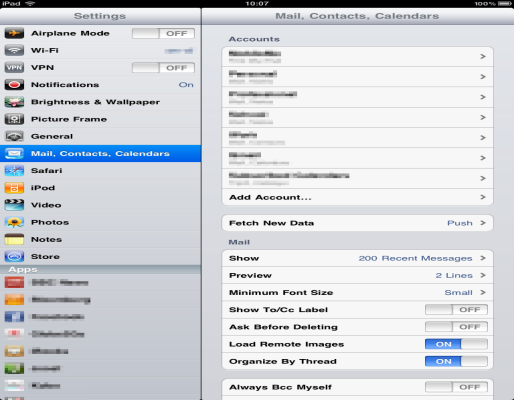Expand the Fetch New Data Push chevron
The image size is (514, 400).
(483, 223)
